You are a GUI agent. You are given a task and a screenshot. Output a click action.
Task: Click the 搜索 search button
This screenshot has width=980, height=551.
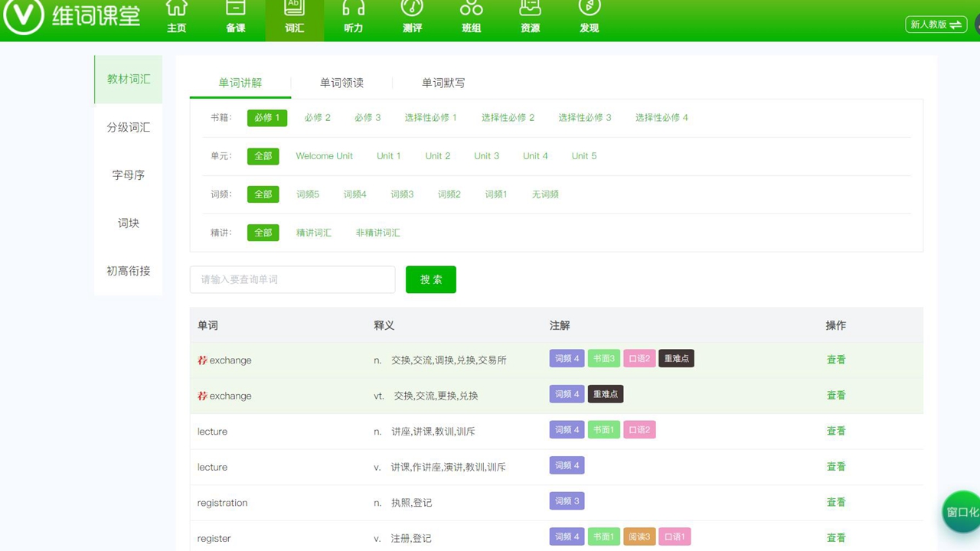coord(430,279)
